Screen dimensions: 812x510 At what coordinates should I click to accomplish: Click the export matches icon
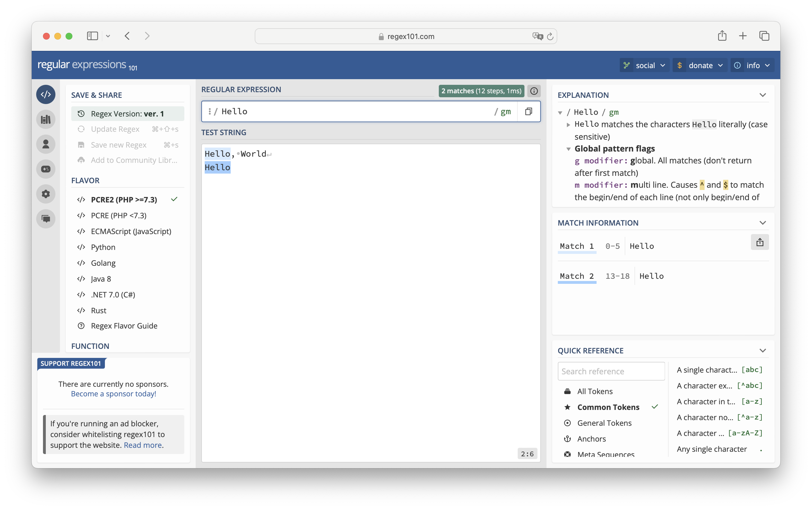759,242
